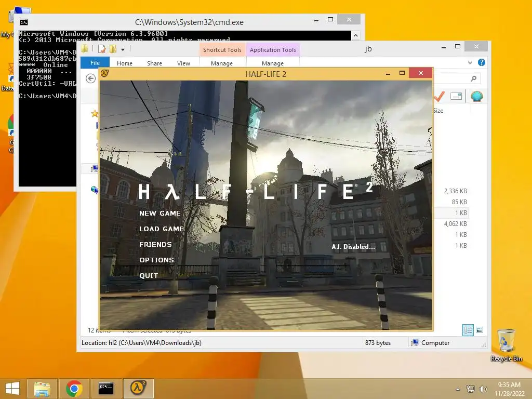Open the File tab in jb Explorer window

tap(95, 63)
